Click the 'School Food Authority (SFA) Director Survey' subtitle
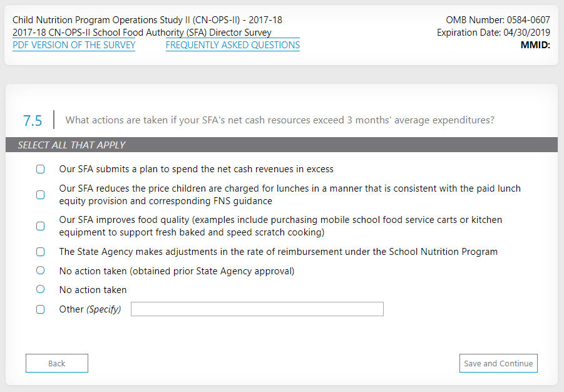This screenshot has width=564, height=392. point(141,33)
